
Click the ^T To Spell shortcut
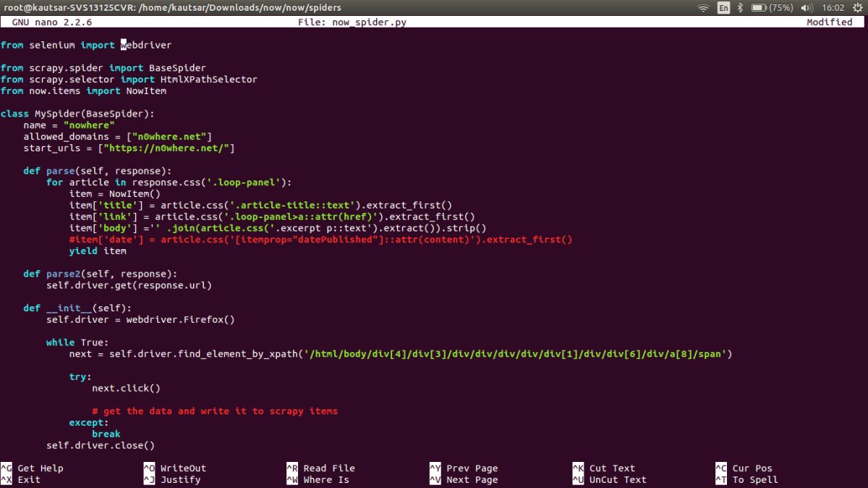click(x=746, y=479)
